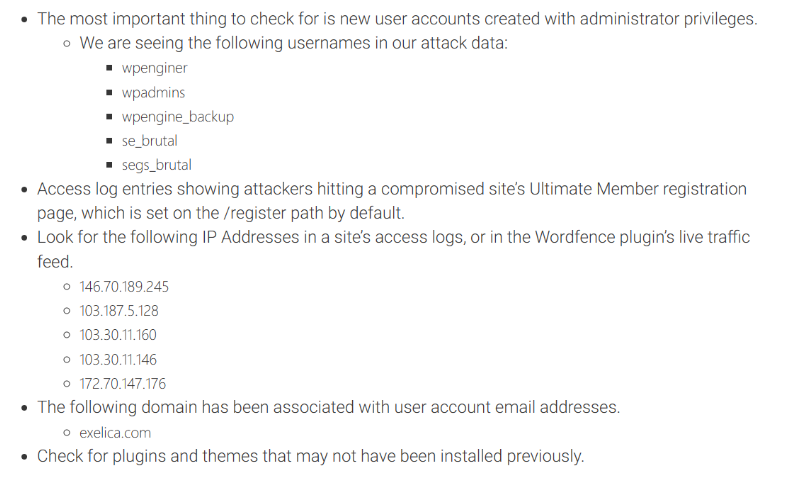The image size is (790, 484).
Task: Click the "Check for plugins and themes" bullet
Action: [x=310, y=456]
